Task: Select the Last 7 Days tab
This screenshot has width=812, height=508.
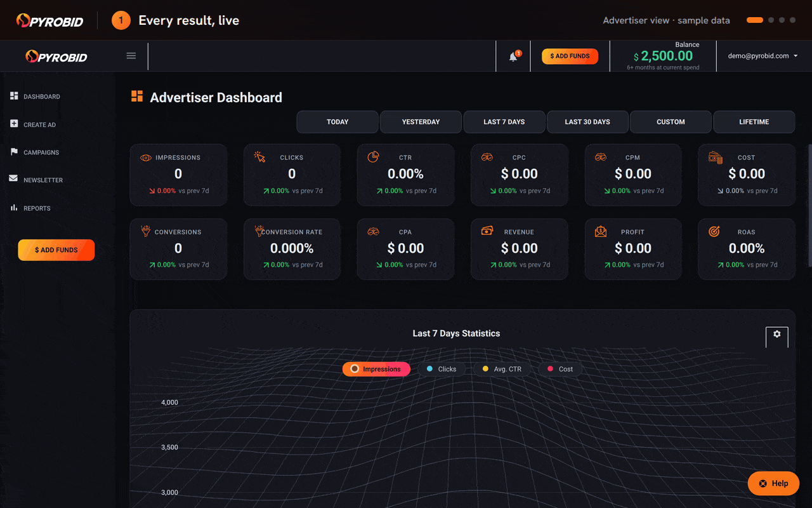Action: (x=504, y=122)
